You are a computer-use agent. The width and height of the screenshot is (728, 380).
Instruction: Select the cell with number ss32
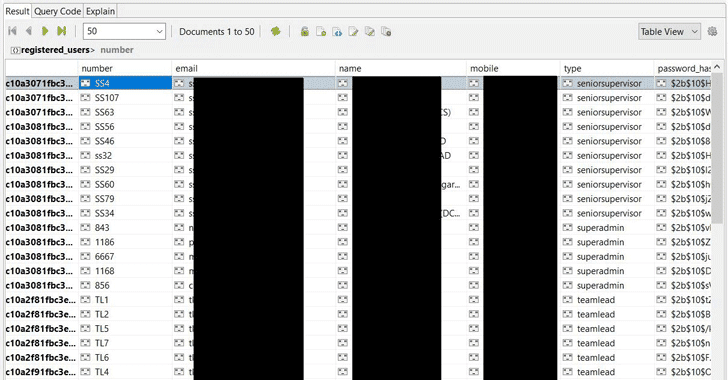(125, 155)
